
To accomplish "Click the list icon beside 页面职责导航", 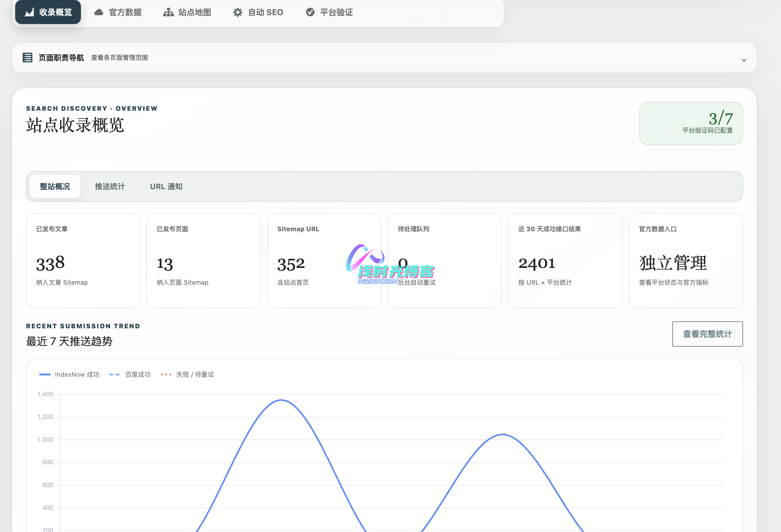I will pyautogui.click(x=28, y=58).
